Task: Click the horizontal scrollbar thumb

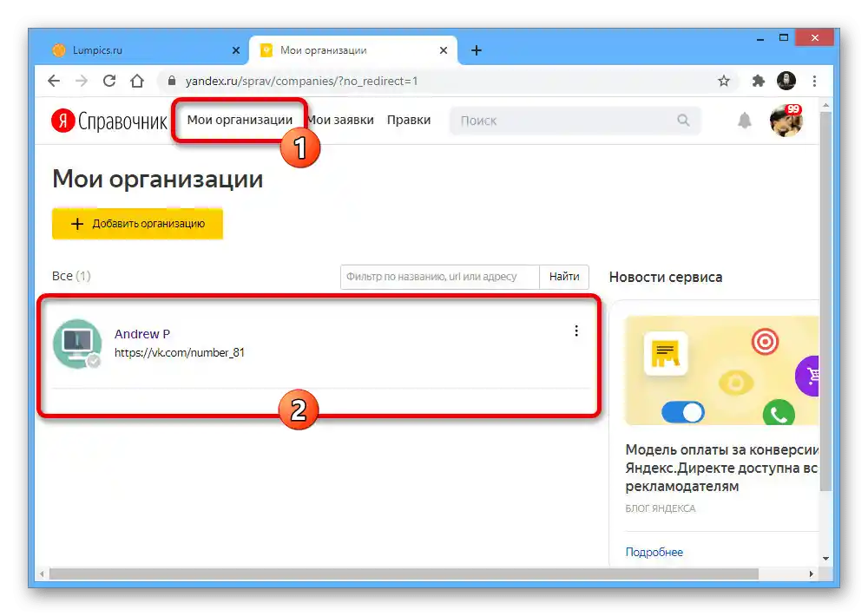Action: pyautogui.click(x=404, y=574)
